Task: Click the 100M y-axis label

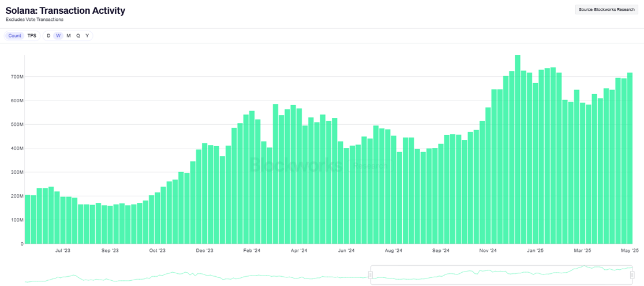Action: click(x=16, y=220)
